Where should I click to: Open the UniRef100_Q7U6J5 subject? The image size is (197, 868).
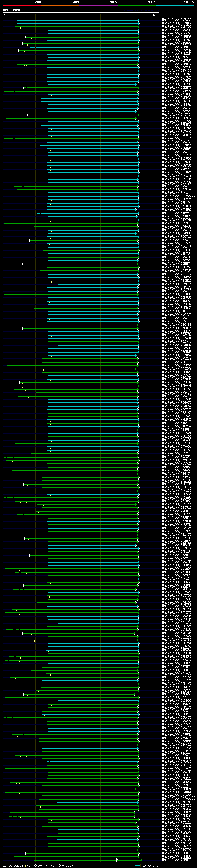[x=176, y=761]
